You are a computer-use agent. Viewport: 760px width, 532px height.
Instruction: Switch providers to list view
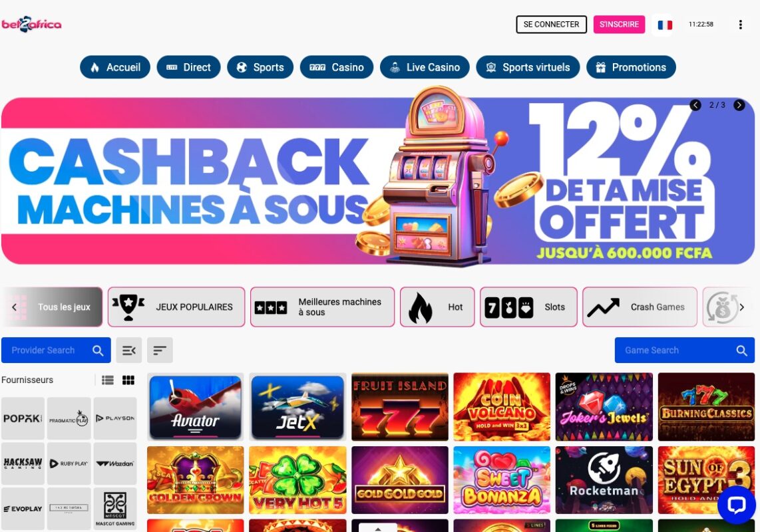click(108, 380)
